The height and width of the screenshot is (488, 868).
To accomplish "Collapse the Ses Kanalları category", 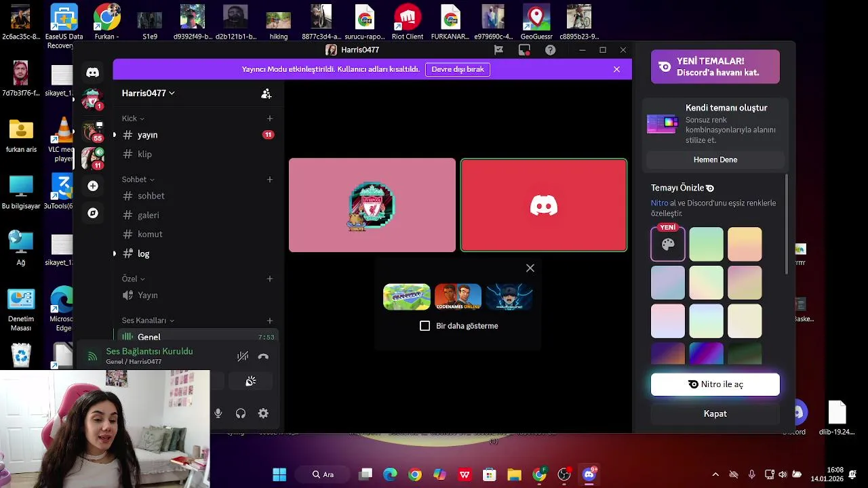I will (x=148, y=321).
